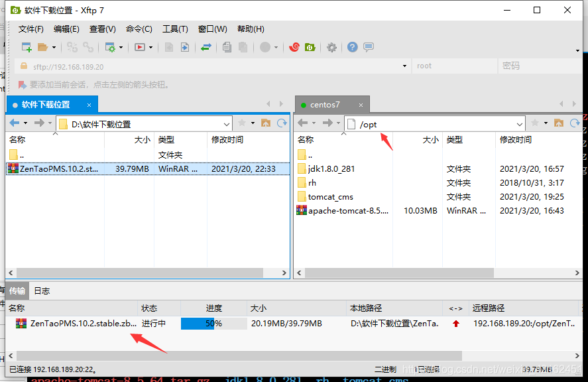Click the paste clipboard toolbar icon
The width and height of the screenshot is (588, 382).
point(243,47)
